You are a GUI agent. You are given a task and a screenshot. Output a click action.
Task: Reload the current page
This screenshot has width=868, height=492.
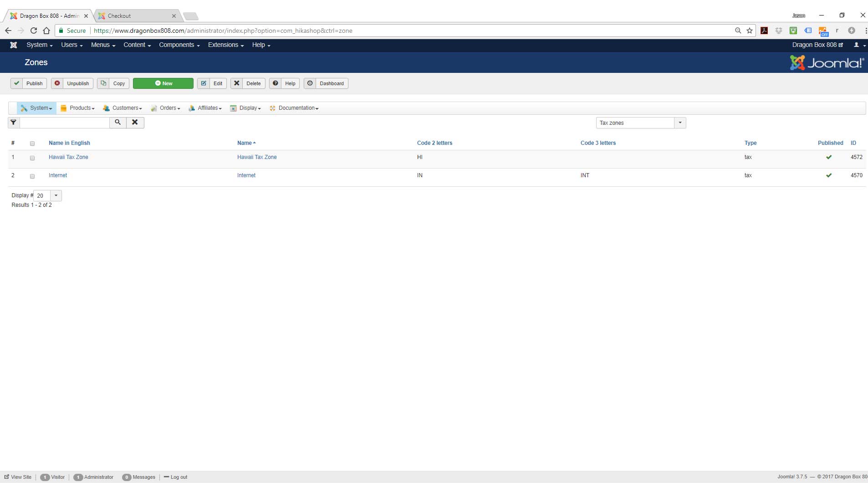tap(34, 31)
